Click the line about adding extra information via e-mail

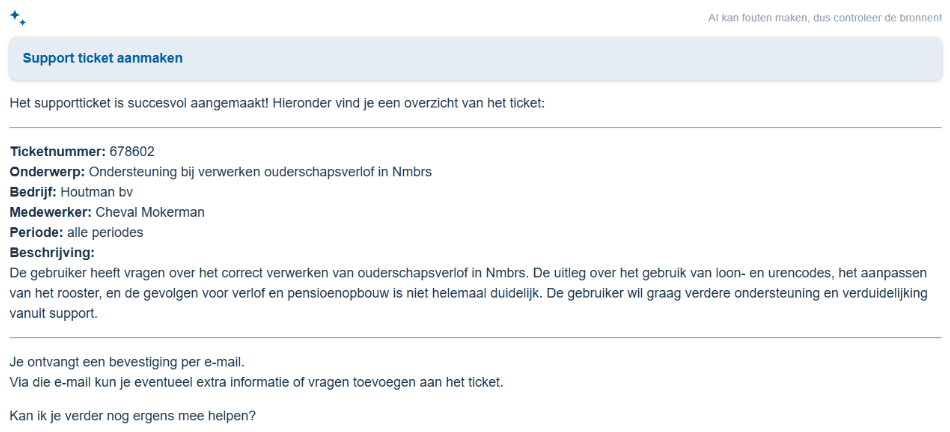point(256,383)
